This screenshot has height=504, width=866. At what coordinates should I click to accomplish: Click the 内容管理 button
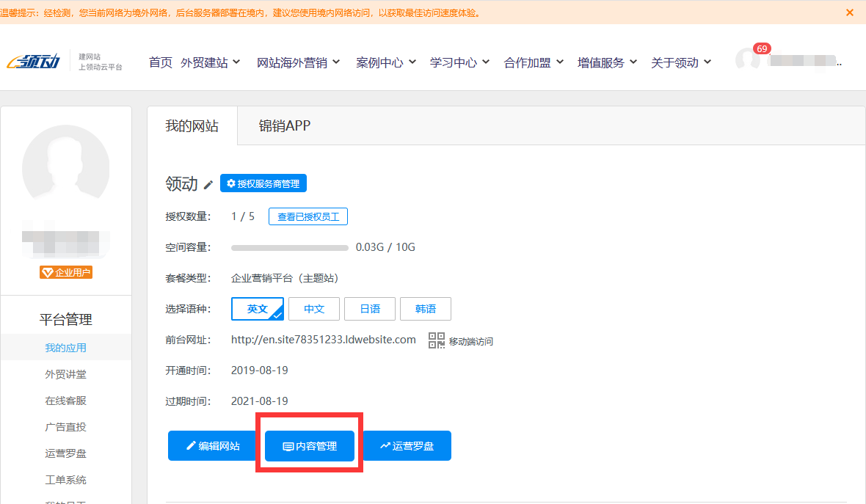[x=310, y=446]
